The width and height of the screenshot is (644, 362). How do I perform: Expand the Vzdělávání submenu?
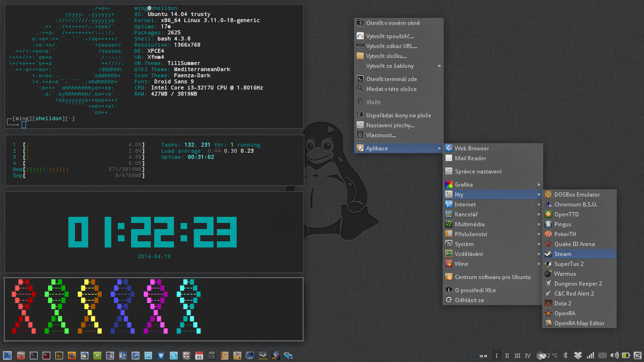[493, 254]
